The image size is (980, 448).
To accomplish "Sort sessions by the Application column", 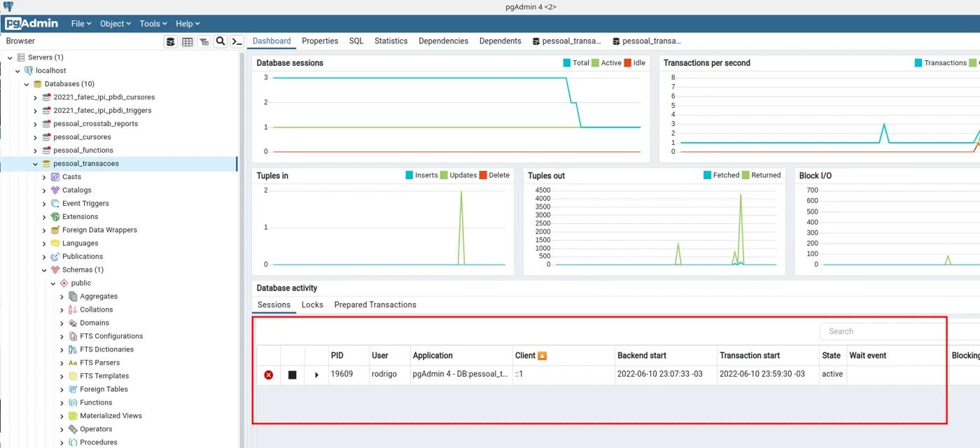I will tap(433, 356).
